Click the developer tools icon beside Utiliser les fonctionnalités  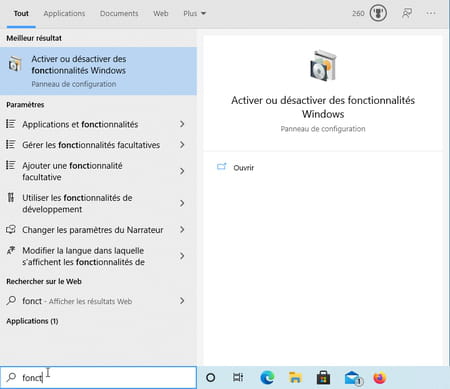click(11, 197)
